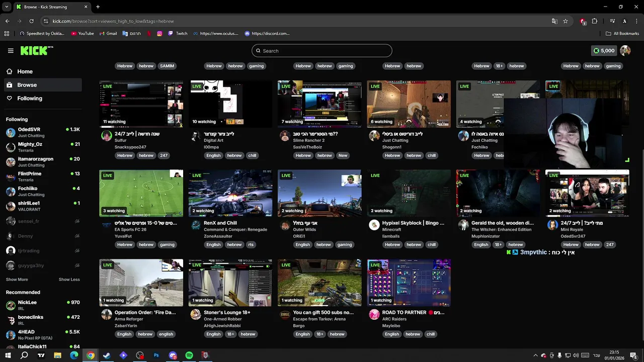Click the Search input field
This screenshot has width=644, height=362.
322,51
